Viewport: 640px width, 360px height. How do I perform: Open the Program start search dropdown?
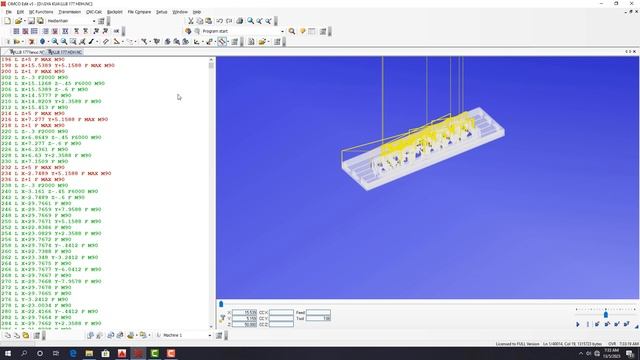pyautogui.click(x=282, y=31)
